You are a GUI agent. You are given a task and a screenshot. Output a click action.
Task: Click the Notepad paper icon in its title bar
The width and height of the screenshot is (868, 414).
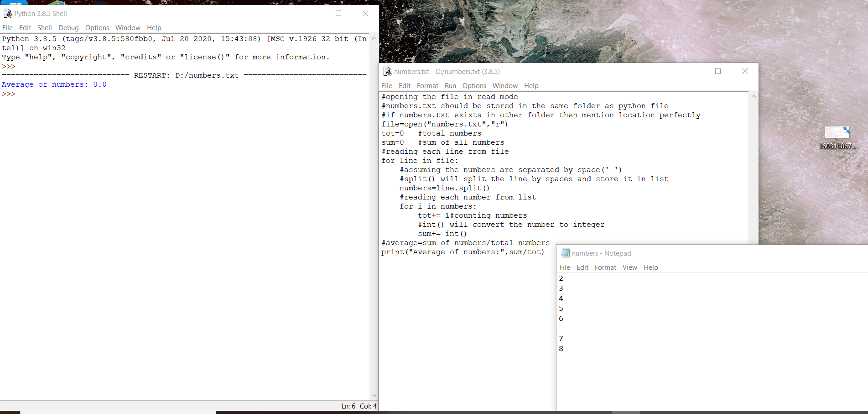(x=565, y=253)
